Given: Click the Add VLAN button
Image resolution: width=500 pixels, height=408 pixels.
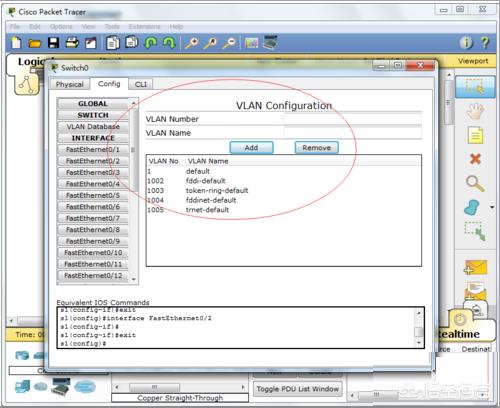Looking at the screenshot, I should click(x=251, y=148).
